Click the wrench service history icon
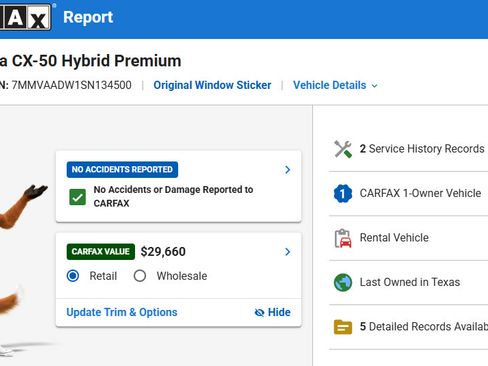488x366 pixels. pyautogui.click(x=343, y=149)
